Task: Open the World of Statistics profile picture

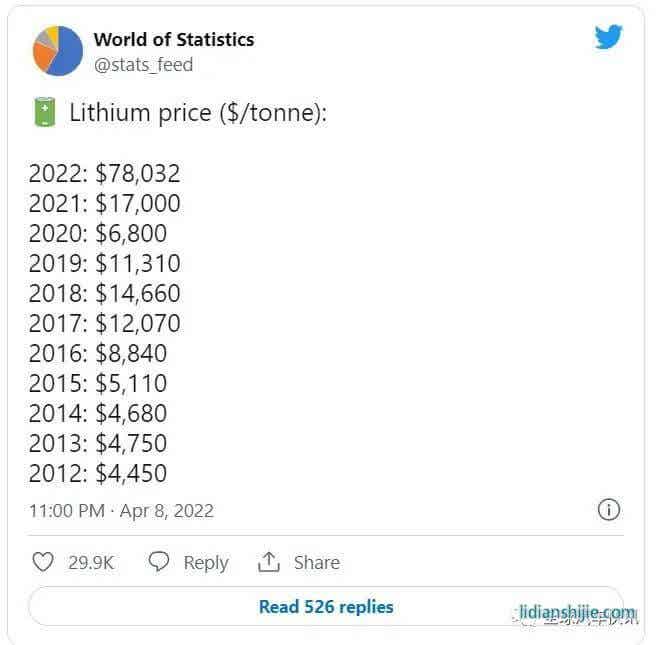Action: coord(58,50)
